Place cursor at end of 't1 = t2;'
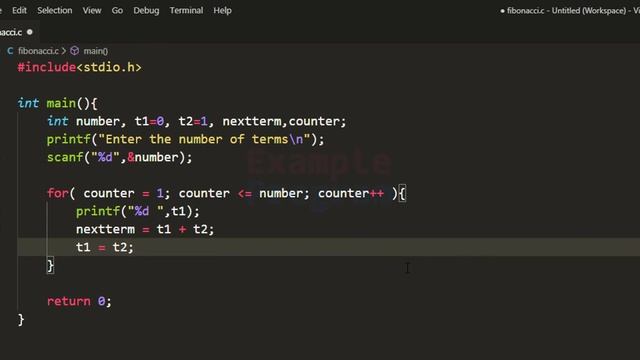Viewport: 640px width, 360px height. click(x=134, y=247)
